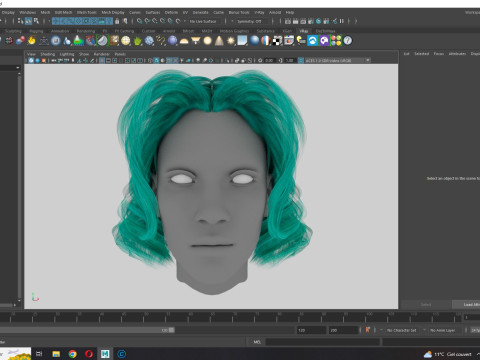480x360 pixels.
Task: Create a V-Ray sphere light
Action: tap(207, 41)
